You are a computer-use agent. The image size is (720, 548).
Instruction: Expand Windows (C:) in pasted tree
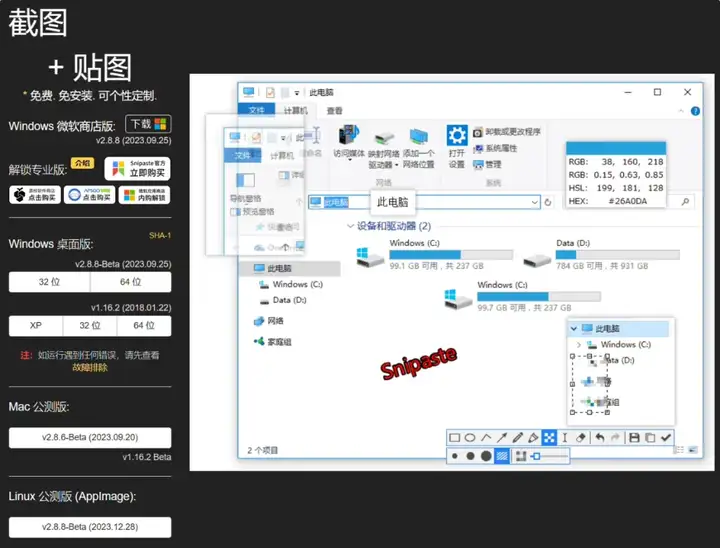pyautogui.click(x=579, y=345)
